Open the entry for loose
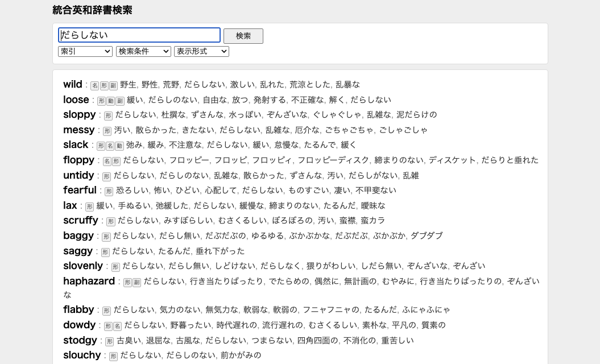The height and width of the screenshot is (364, 600). click(x=76, y=100)
